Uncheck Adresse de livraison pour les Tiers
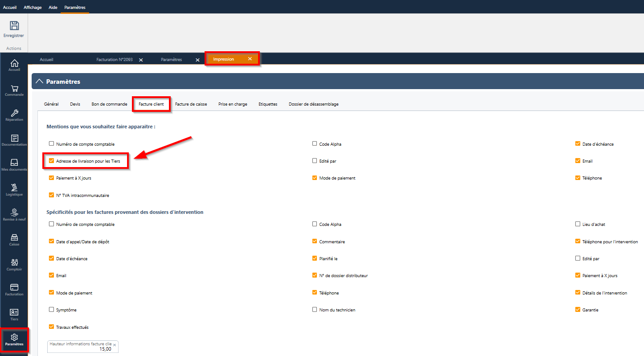The width and height of the screenshot is (644, 356). click(52, 160)
